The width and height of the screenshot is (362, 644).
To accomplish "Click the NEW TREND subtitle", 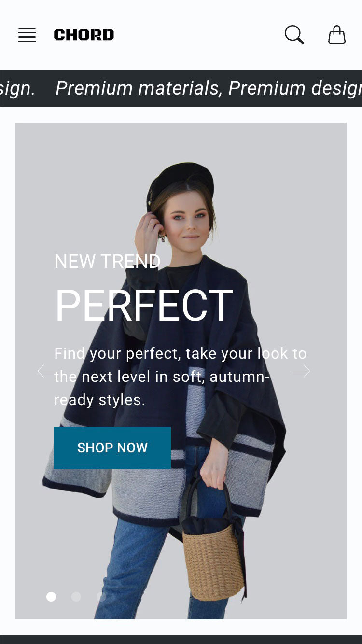I will (x=107, y=261).
